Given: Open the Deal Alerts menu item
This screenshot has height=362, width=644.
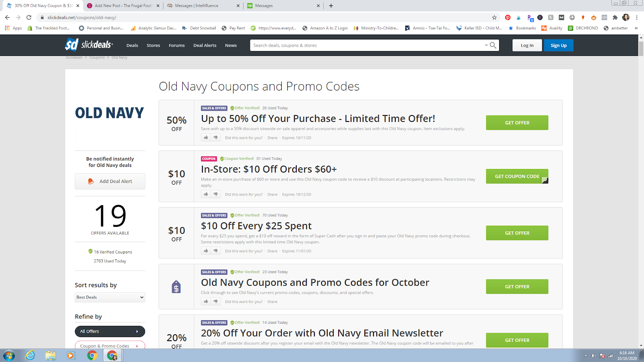Looking at the screenshot, I should click(x=205, y=45).
